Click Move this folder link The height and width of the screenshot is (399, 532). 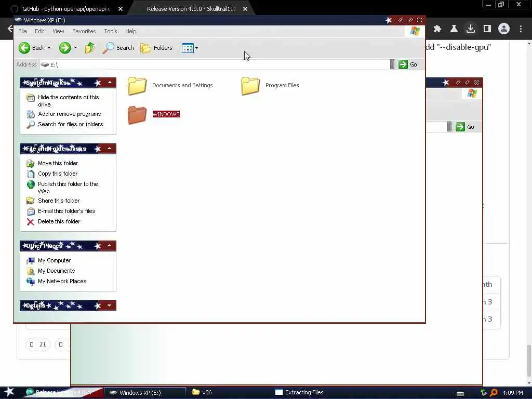[x=58, y=164]
